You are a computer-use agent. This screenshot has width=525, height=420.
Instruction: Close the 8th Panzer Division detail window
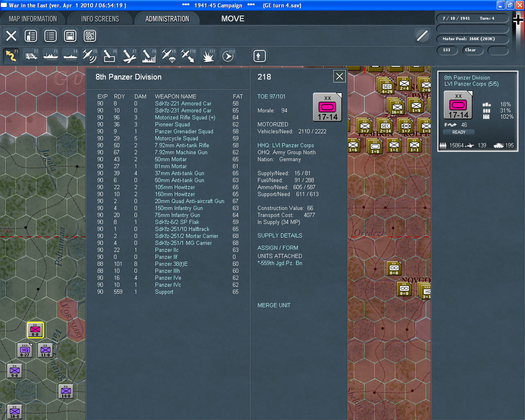340,76
